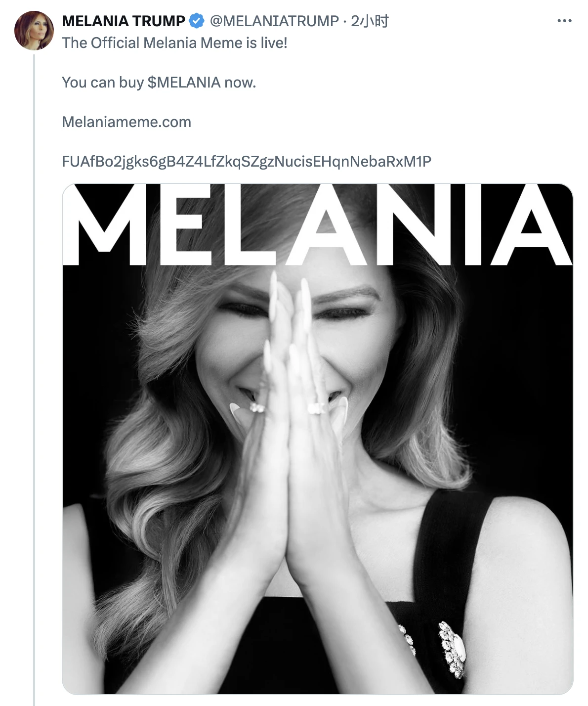This screenshot has width=588, height=706.
Task: Click the blue verified badge
Action: pos(197,21)
